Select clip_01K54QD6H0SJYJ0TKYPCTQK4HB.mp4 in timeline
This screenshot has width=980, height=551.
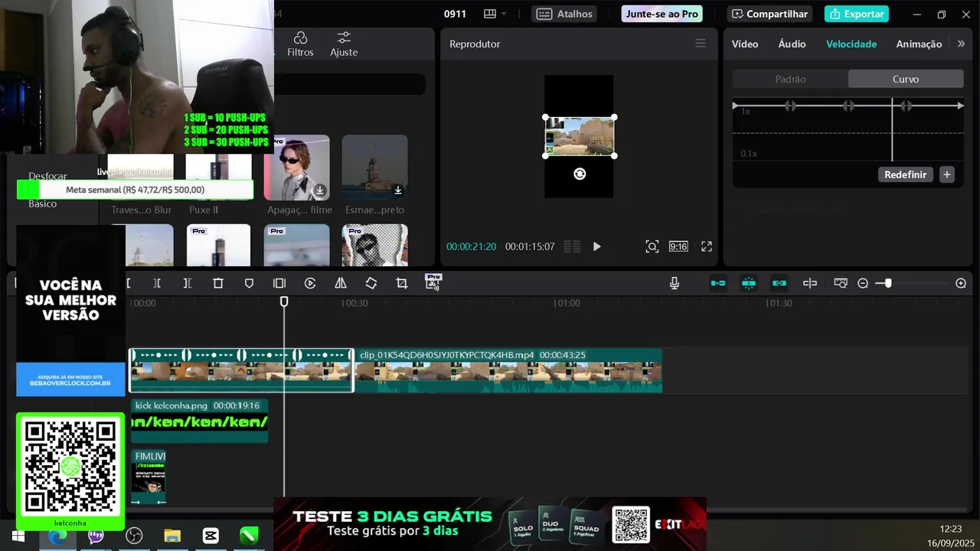pyautogui.click(x=508, y=370)
